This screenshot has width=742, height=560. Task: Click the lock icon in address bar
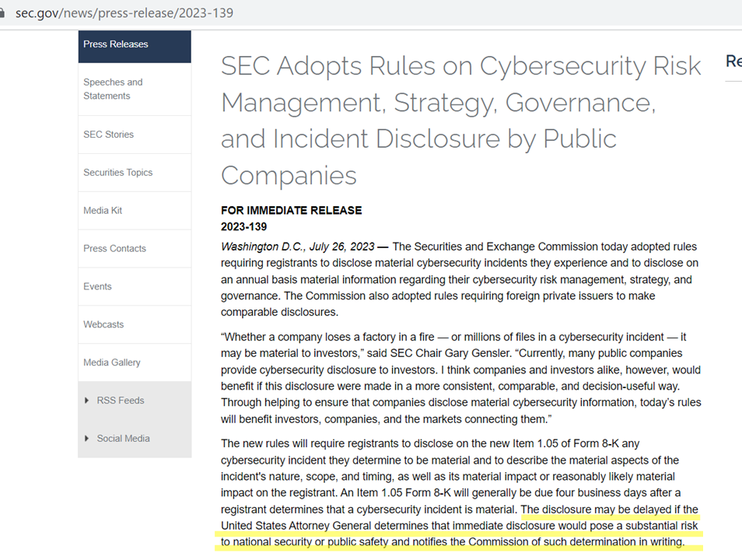point(3,13)
